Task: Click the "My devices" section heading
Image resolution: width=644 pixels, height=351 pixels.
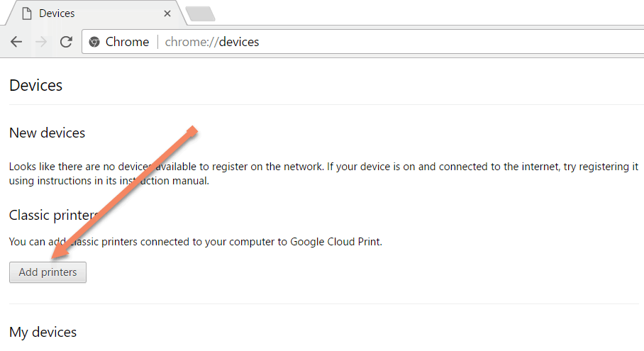Action: coord(43,332)
